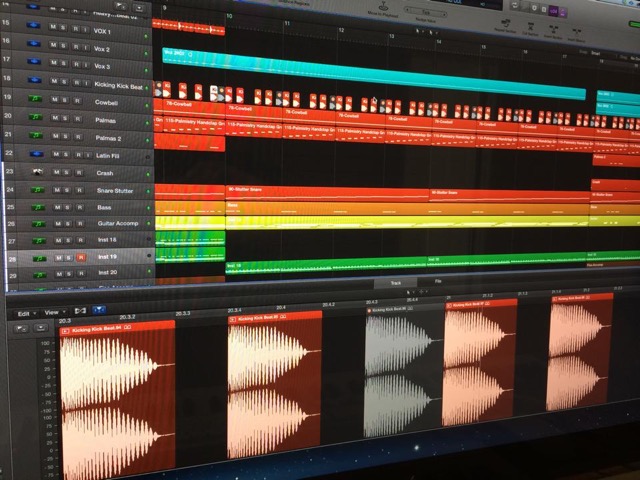Select the drum icon on the Crash track
Screen dimensions: 640x480
37,172
